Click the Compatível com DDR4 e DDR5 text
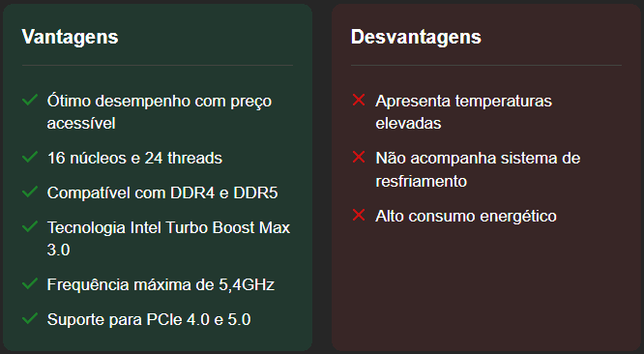The height and width of the screenshot is (354, 644). (162, 193)
